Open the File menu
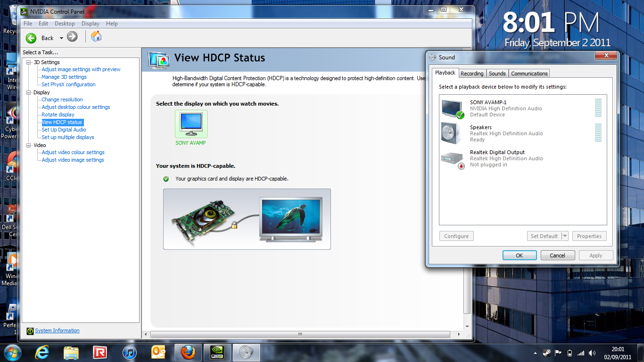Screen dimensions: 644x362 click(28, 24)
